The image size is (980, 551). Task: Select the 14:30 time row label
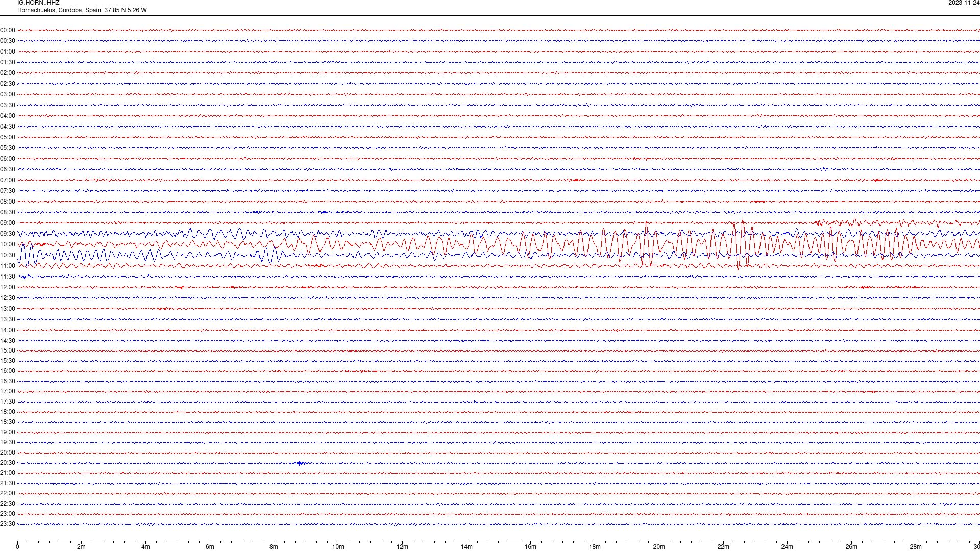[8, 341]
